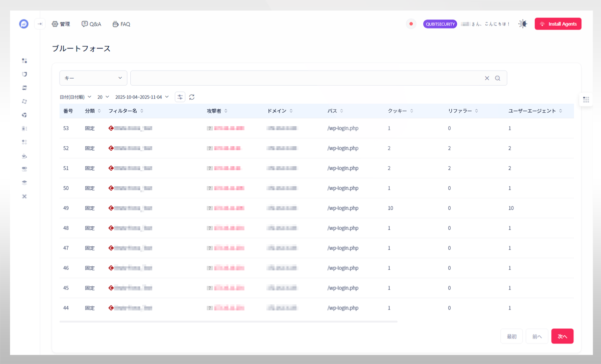Viewport: 601px width, 364px height.
Task: Open the date range 2025-10-04~2025-11-04 picker
Action: click(142, 97)
